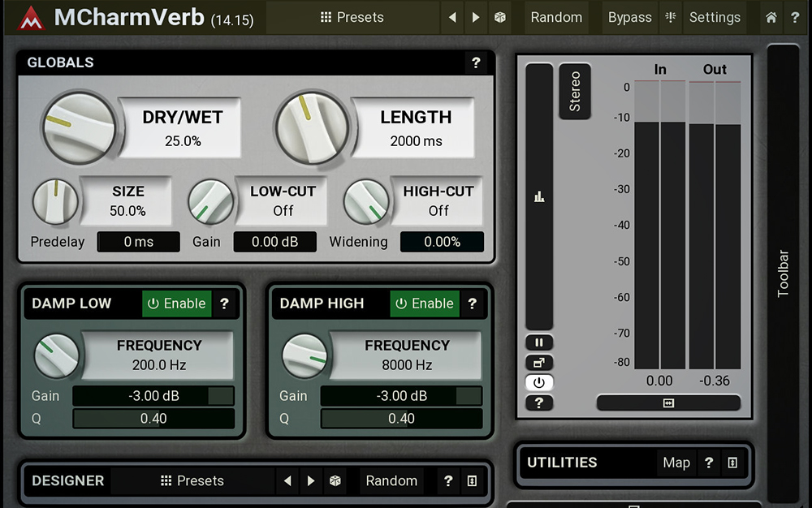812x508 pixels.
Task: Click the home icon in the title bar
Action: 770,17
